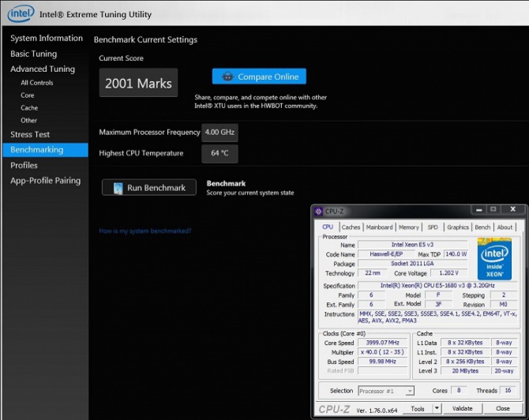This screenshot has width=529, height=420.
Task: Minimize the CPU-Z window
Action: point(478,209)
